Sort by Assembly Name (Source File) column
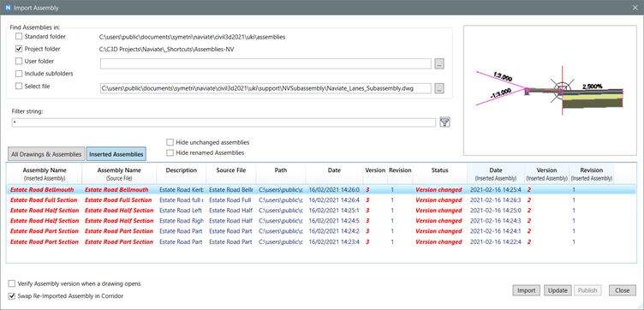Image resolution: width=644 pixels, height=310 pixels. tap(119, 174)
